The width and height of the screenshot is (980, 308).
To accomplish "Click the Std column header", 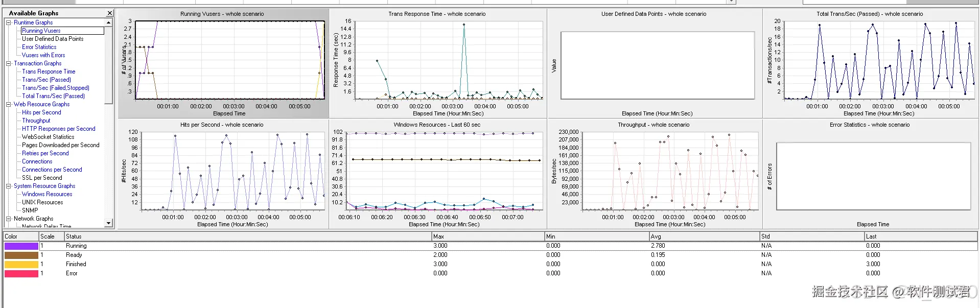I will (812, 236).
